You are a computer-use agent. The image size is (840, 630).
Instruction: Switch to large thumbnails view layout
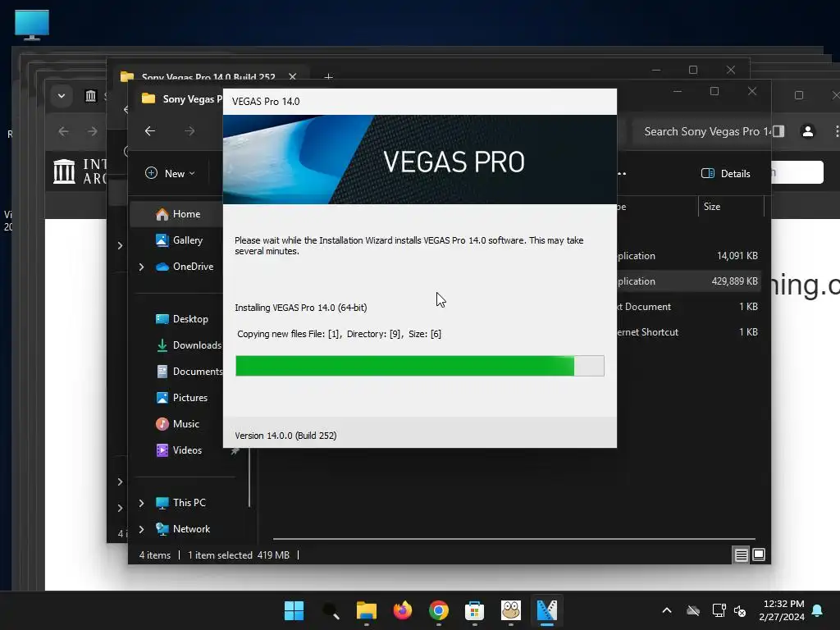[759, 555]
